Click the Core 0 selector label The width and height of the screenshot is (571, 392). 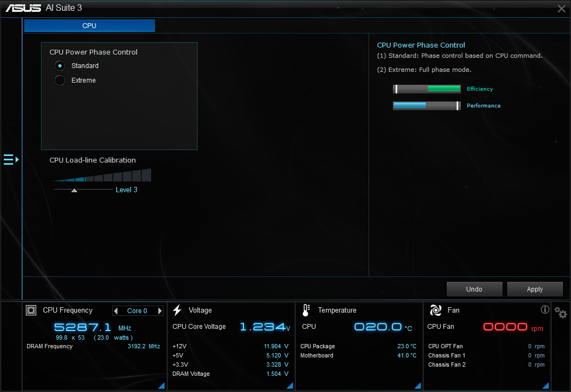tap(137, 311)
